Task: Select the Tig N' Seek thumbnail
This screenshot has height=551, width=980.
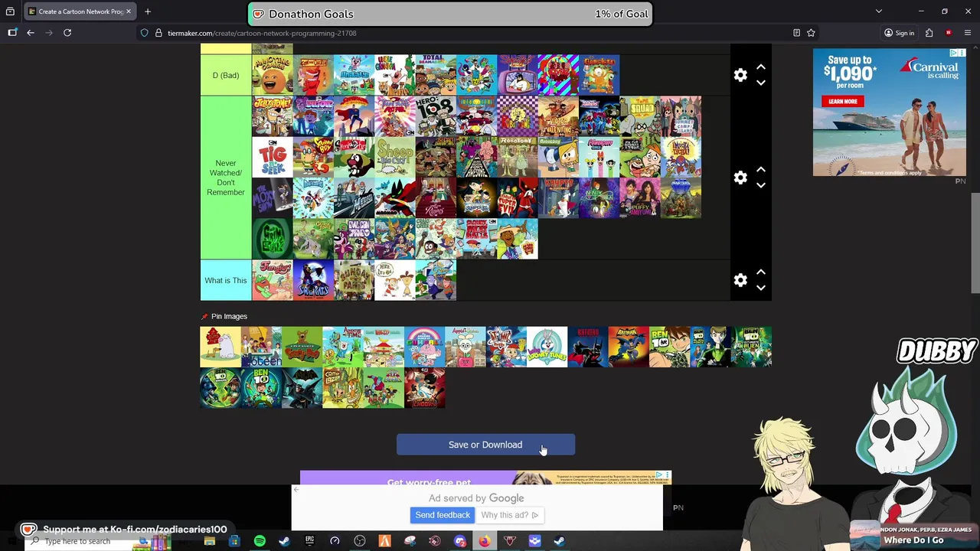Action: click(273, 157)
